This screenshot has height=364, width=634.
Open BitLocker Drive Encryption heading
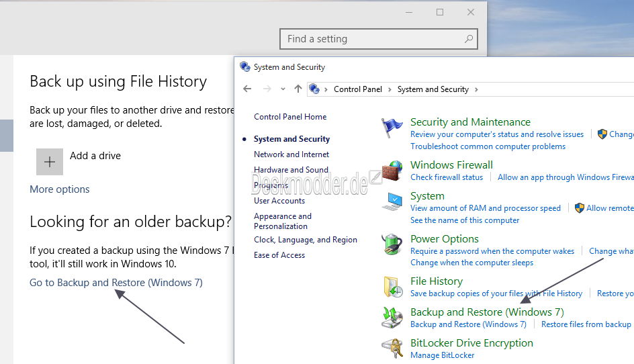point(471,343)
